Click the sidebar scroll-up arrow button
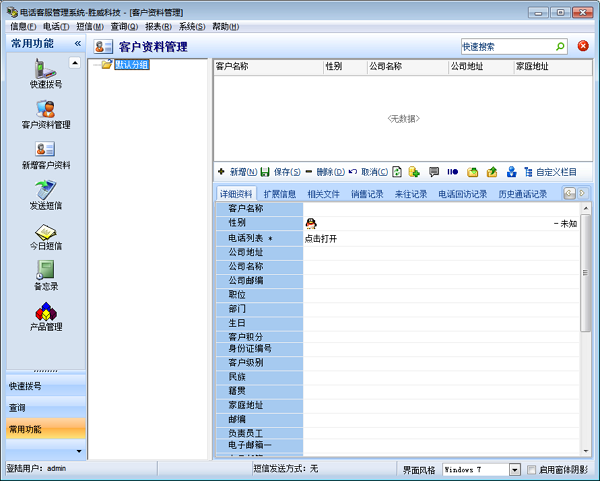 [x=75, y=62]
